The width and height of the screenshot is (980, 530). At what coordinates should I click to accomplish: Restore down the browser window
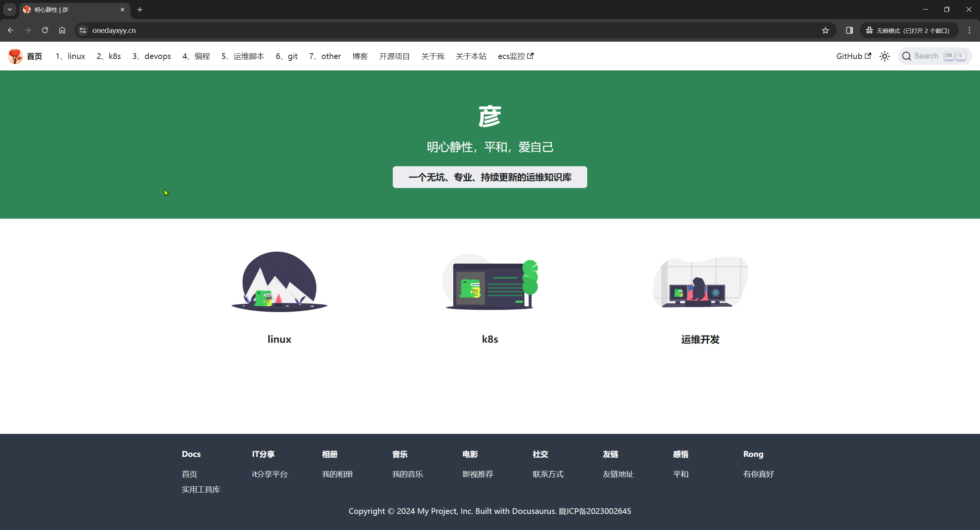coord(947,10)
